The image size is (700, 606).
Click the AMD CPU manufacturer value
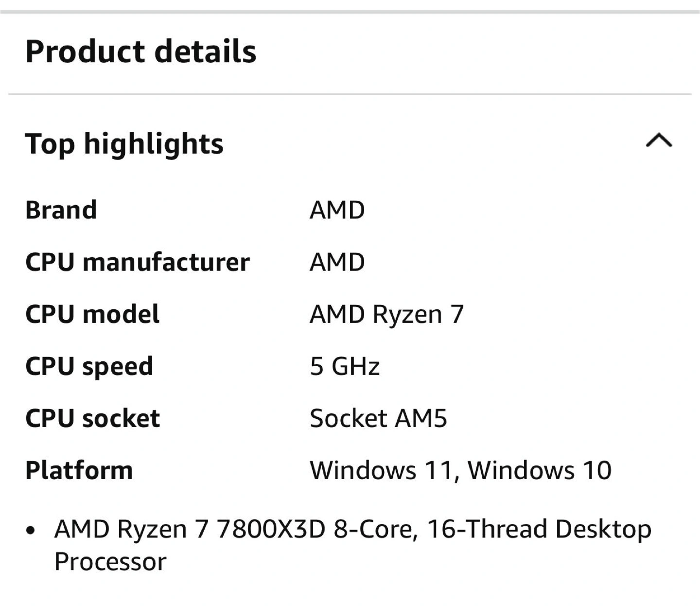tap(337, 262)
